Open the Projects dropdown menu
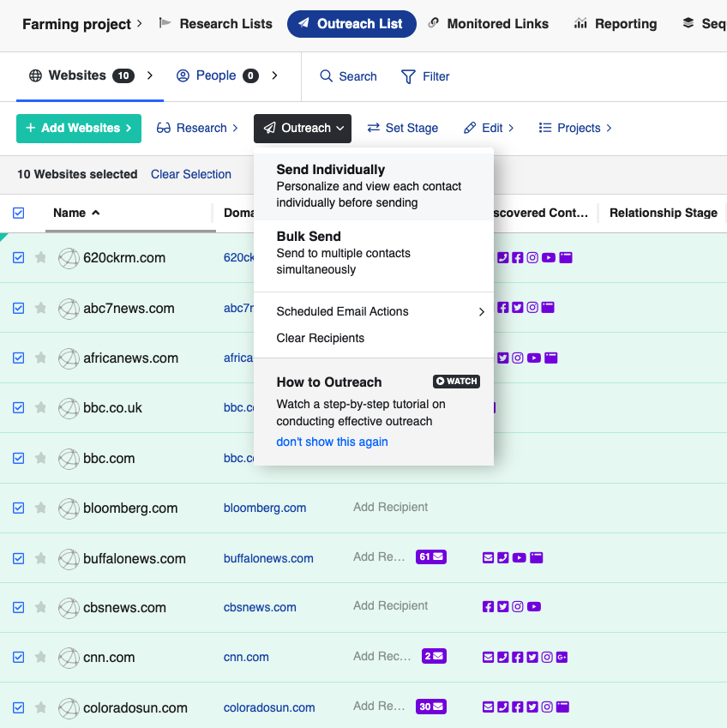Image resolution: width=727 pixels, height=728 pixels. point(575,128)
